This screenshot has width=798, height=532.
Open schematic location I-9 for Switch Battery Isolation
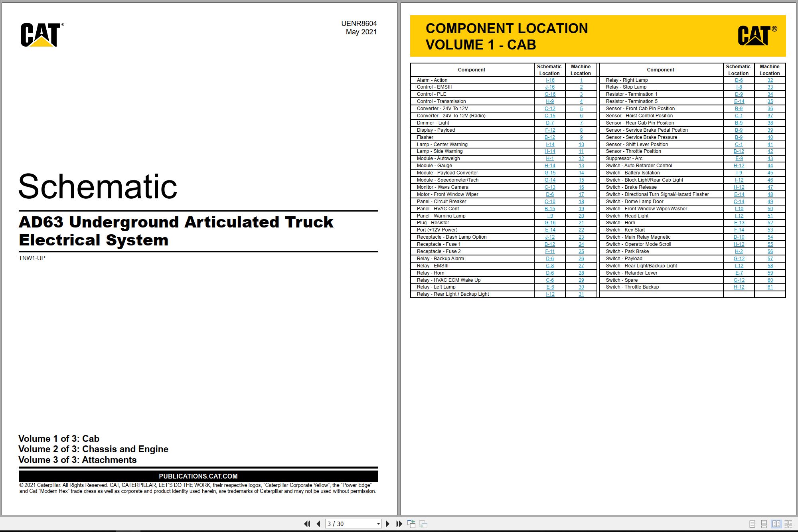point(739,173)
